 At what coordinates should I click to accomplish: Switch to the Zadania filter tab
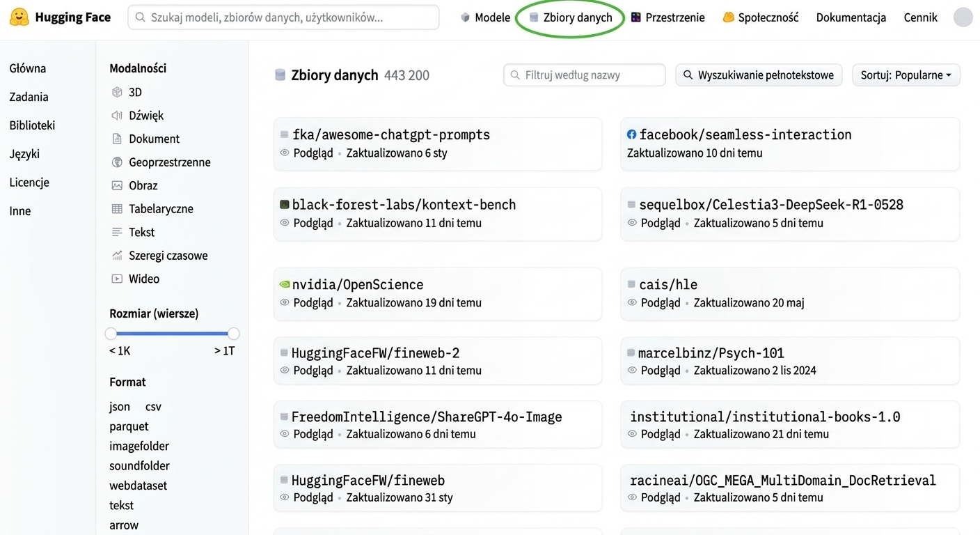tap(29, 97)
